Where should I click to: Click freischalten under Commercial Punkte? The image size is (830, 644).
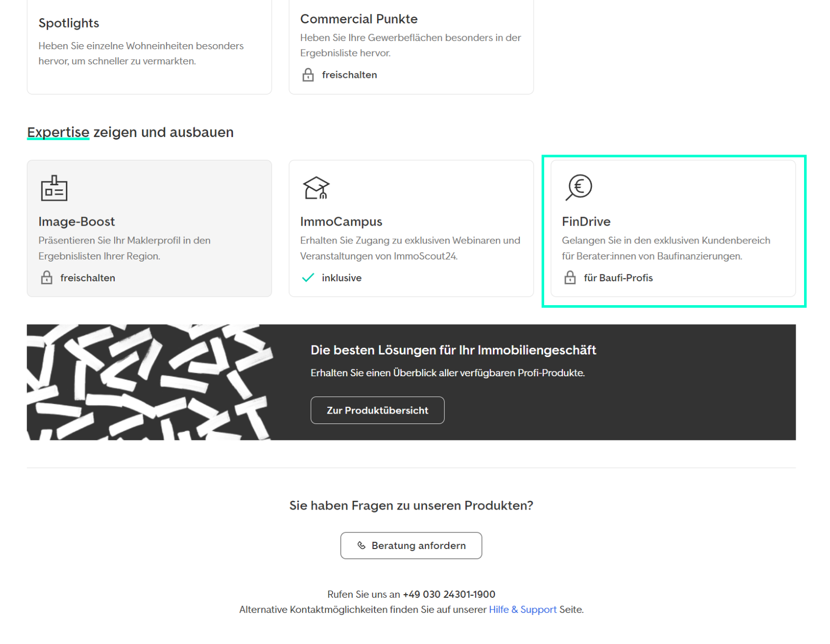pyautogui.click(x=349, y=75)
